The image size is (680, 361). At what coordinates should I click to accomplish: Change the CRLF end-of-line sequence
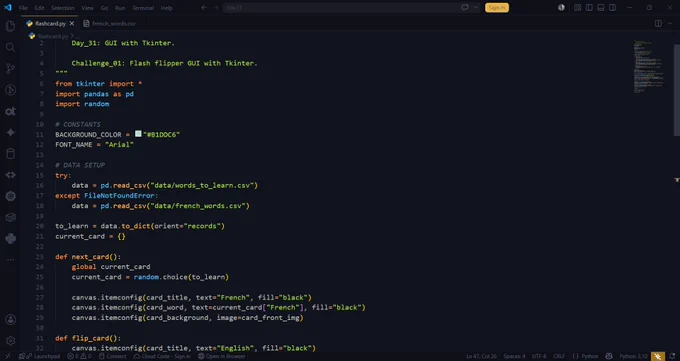559,356
